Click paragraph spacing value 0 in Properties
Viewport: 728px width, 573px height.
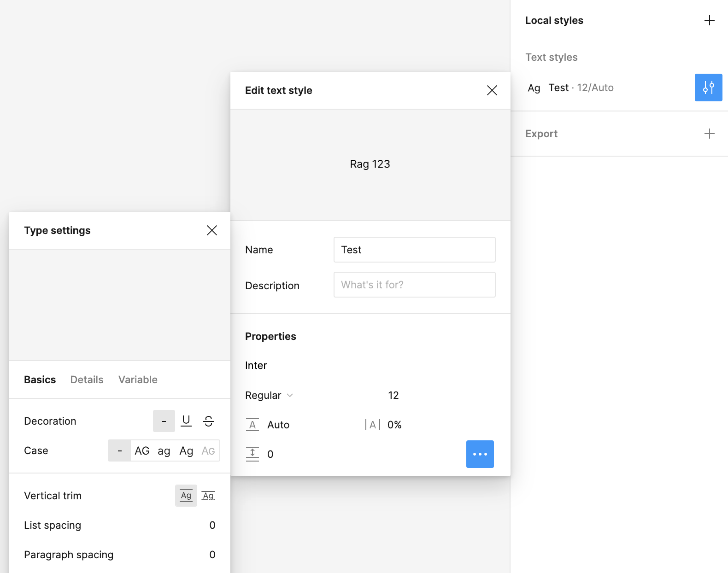coord(270,454)
